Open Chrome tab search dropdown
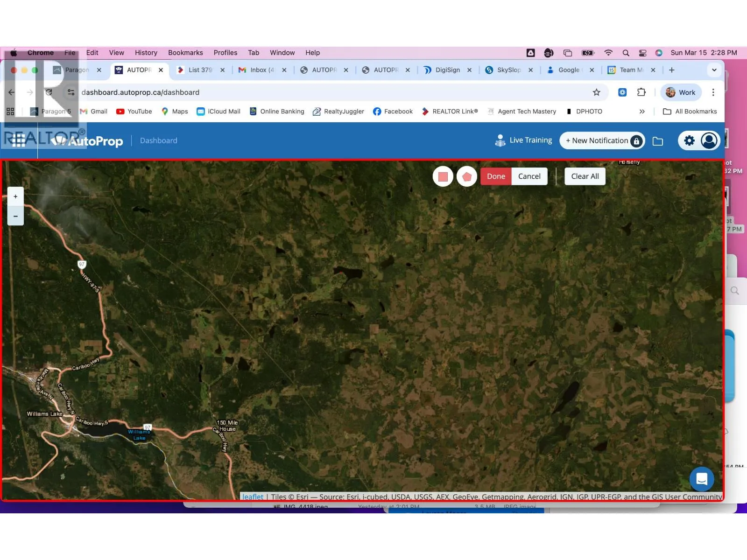747x560 pixels. click(714, 70)
